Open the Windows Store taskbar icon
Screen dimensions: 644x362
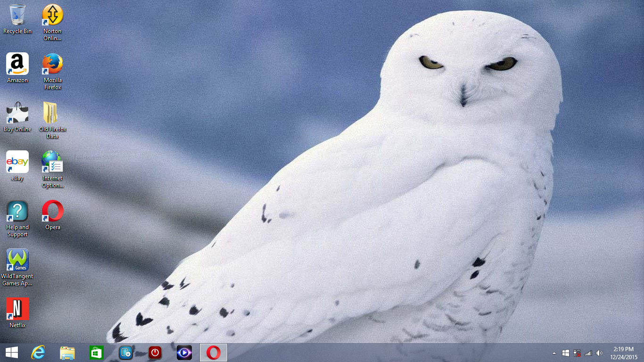97,353
